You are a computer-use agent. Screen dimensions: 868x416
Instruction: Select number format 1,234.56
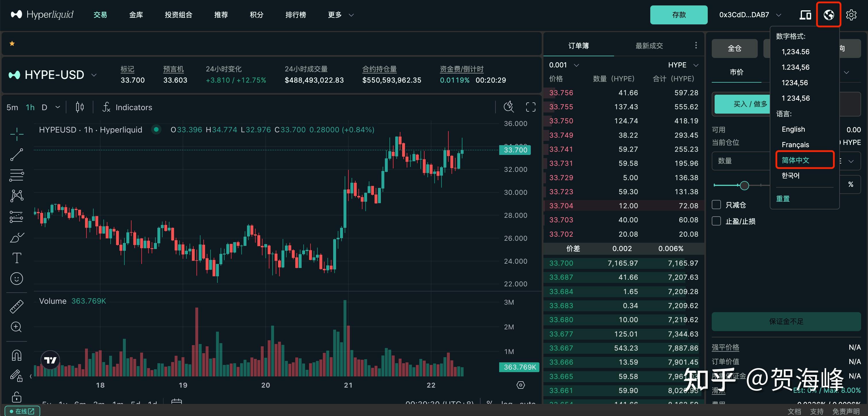click(795, 52)
